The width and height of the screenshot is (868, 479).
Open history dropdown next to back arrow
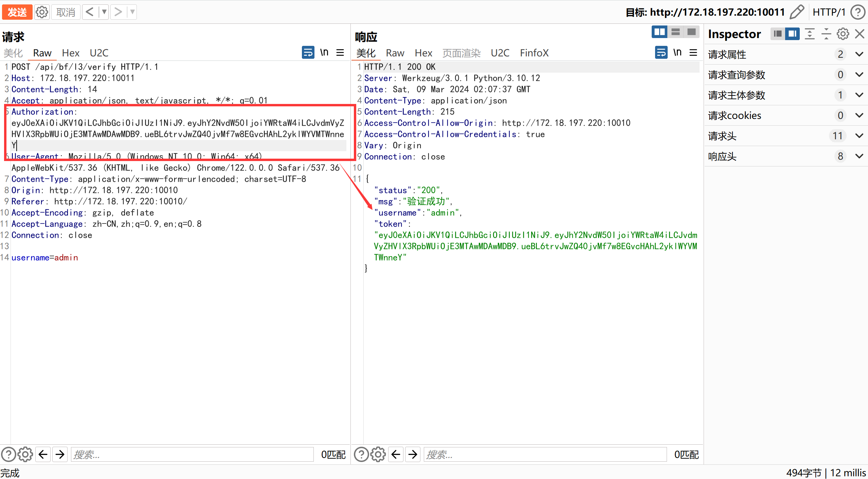coord(104,12)
